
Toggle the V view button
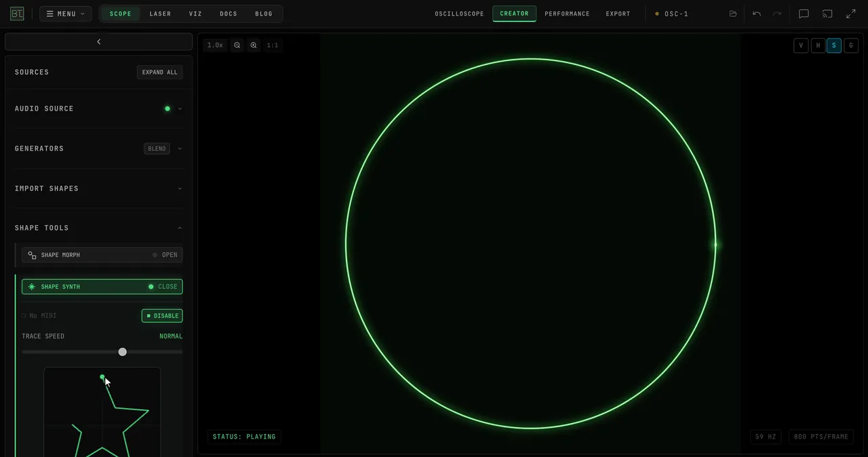tap(801, 45)
